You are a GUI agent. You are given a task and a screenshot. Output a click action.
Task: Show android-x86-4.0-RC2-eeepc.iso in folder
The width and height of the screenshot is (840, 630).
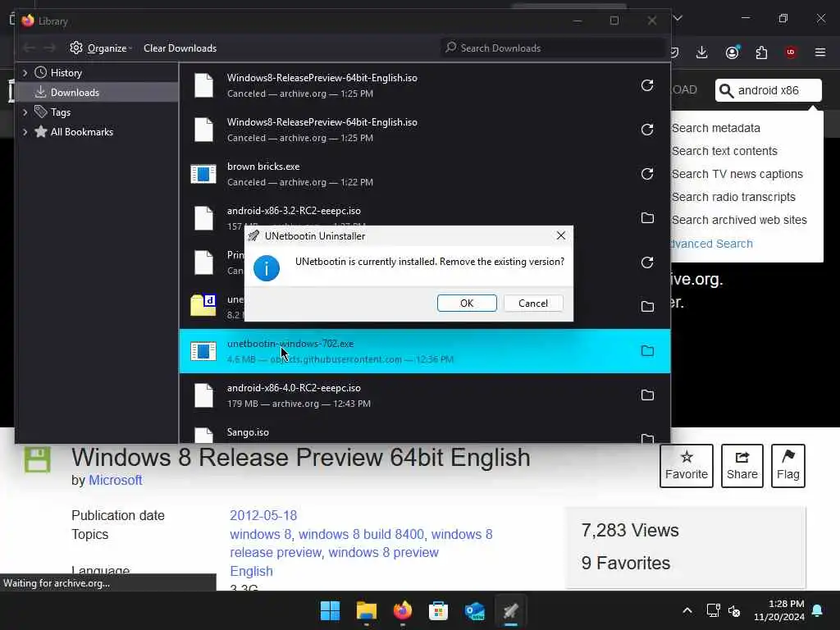click(x=647, y=395)
